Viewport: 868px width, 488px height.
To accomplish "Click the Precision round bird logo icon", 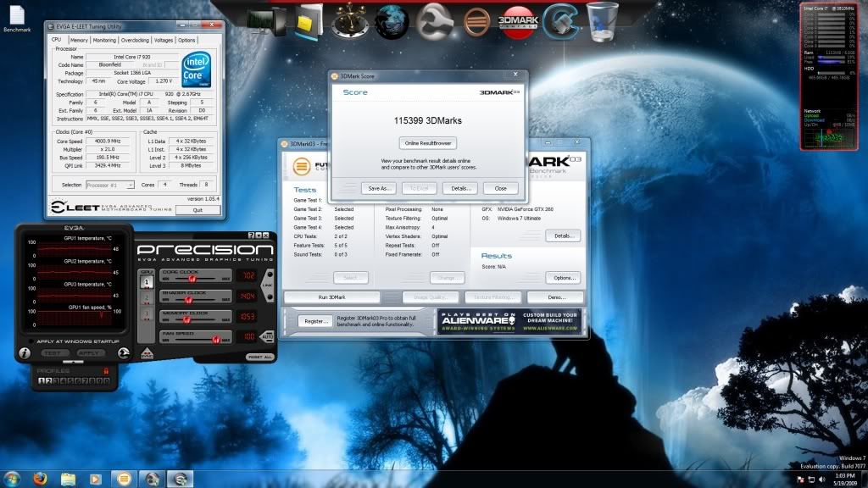I will 124,352.
